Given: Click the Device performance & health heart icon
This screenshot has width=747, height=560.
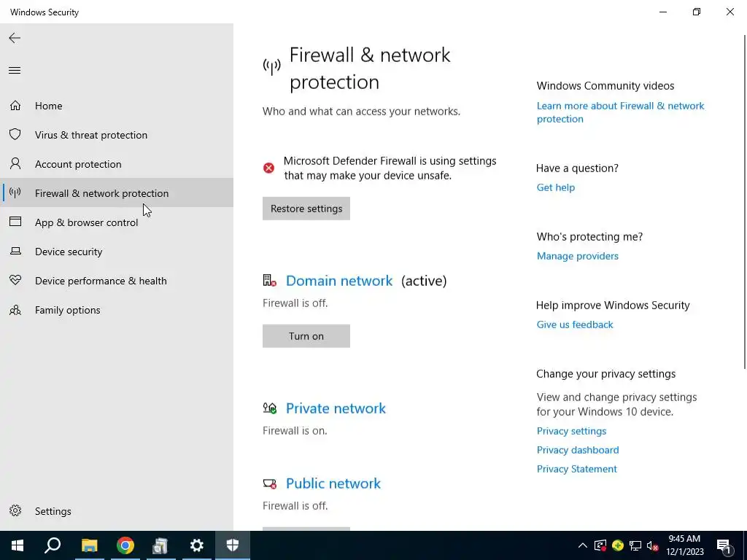Looking at the screenshot, I should click(x=15, y=281).
